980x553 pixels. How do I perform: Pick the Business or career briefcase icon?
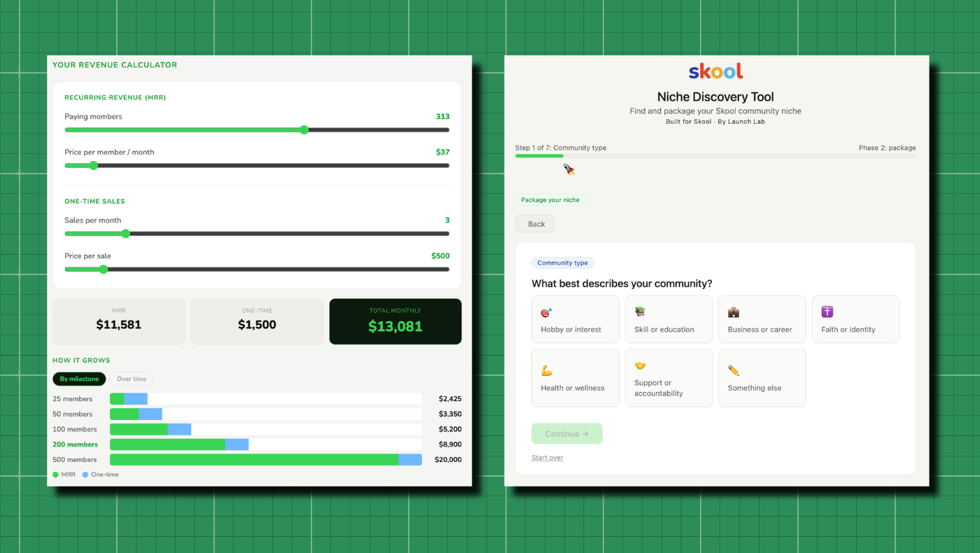(734, 312)
